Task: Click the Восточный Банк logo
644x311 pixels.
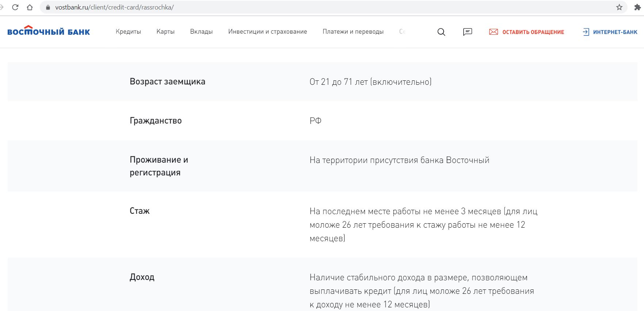Action: [49, 31]
